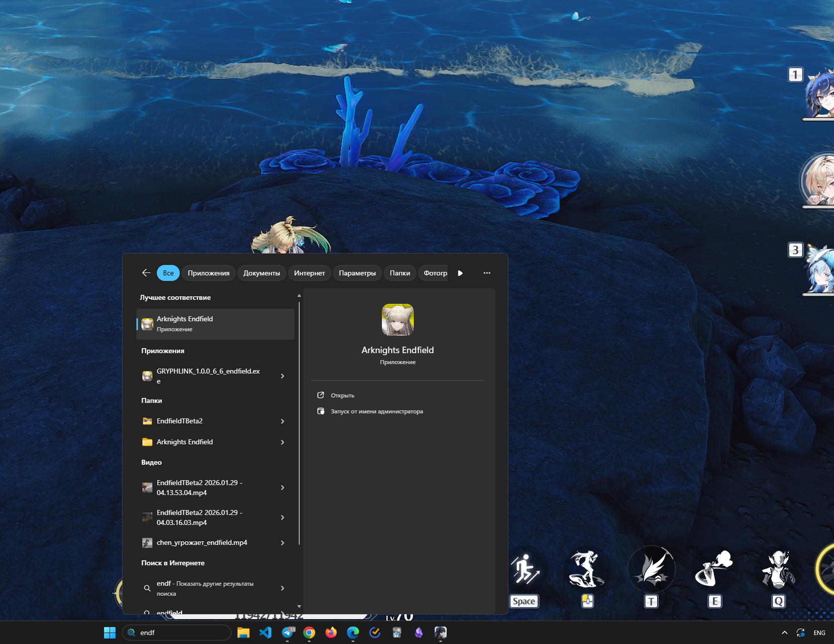Choose Запуск от имени администратора
834x644 pixels.
(x=376, y=411)
